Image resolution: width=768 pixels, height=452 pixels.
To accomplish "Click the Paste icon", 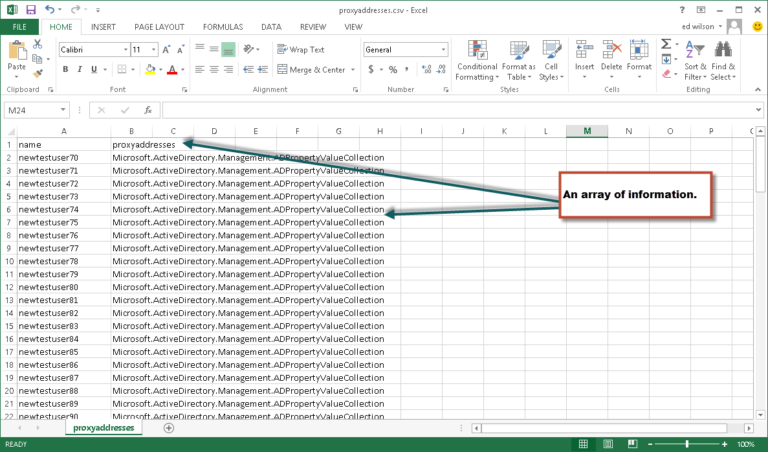I will [x=16, y=54].
